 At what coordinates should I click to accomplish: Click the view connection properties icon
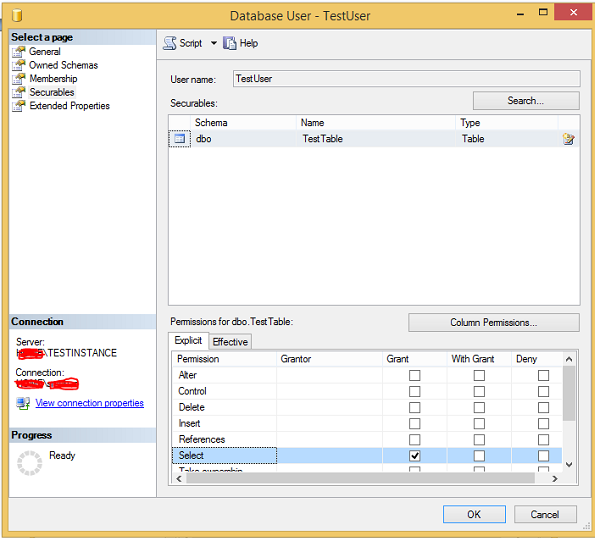coord(23,403)
